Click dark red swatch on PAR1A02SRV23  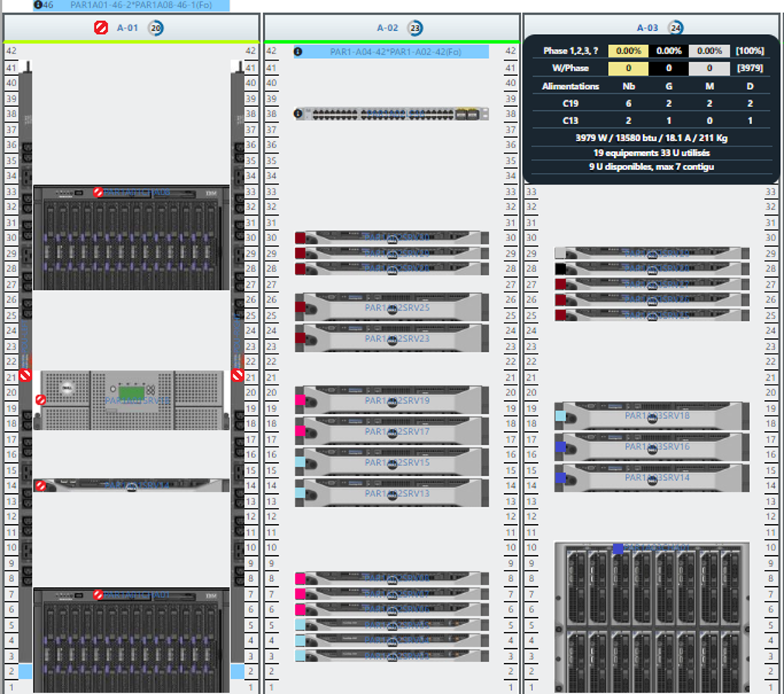[300, 338]
